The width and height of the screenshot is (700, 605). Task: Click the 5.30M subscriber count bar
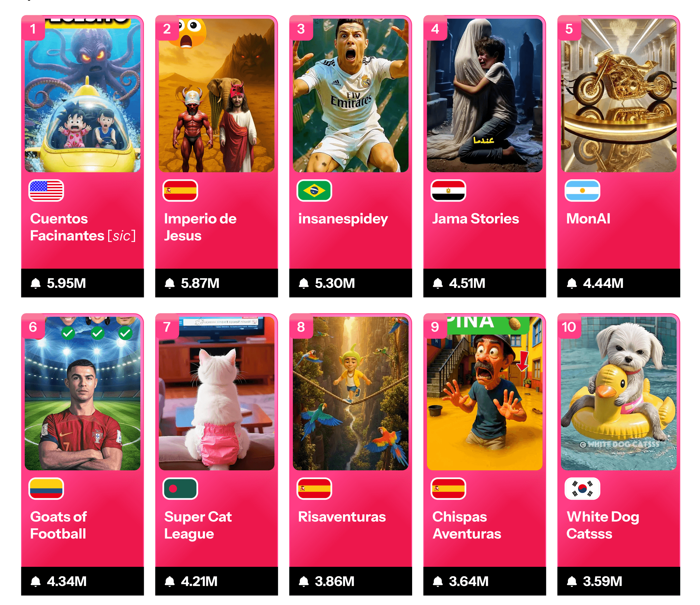[350, 283]
